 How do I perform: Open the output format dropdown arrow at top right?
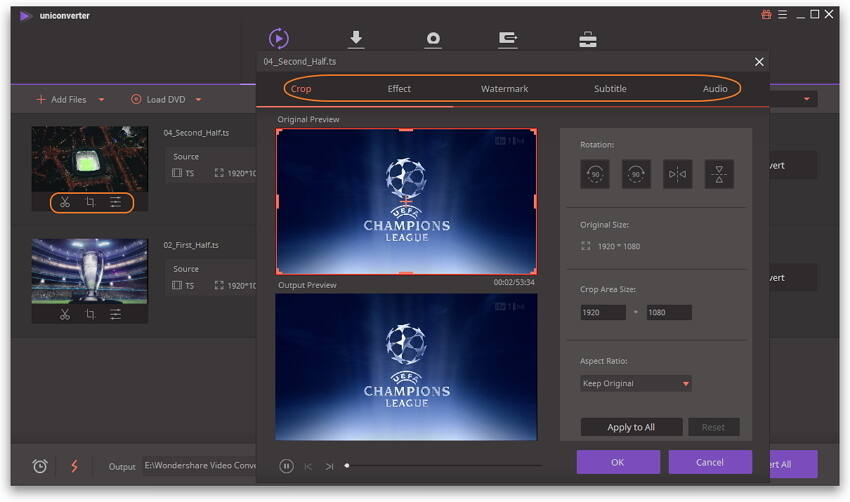click(x=807, y=99)
